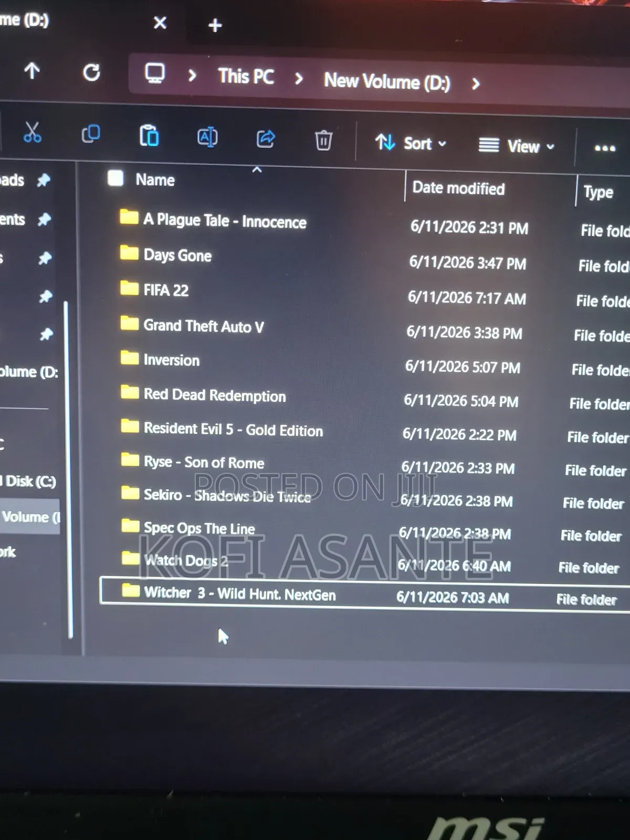Expand chevron after New Volume (D:)
Screen dimensions: 630x840
coord(475,83)
